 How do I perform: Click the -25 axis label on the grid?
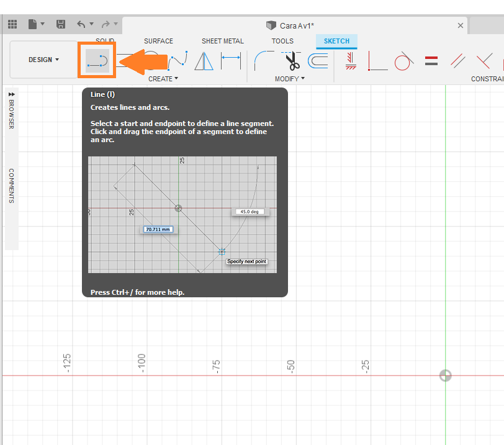(x=365, y=367)
